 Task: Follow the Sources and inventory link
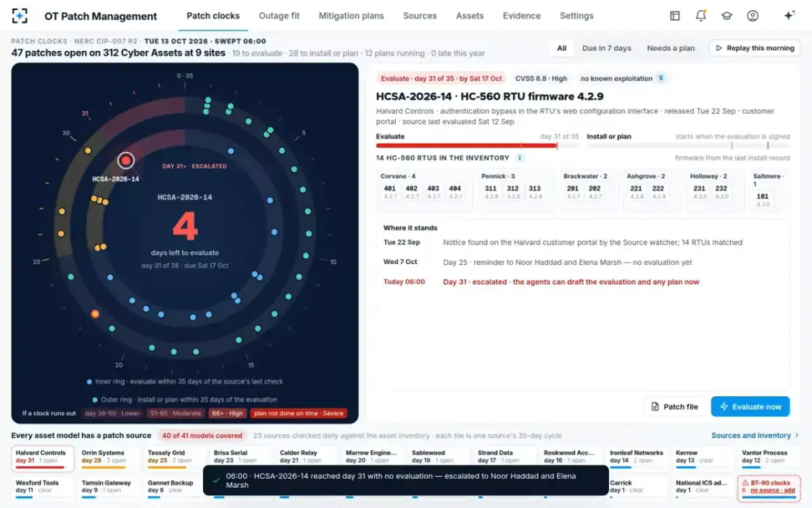pos(755,436)
